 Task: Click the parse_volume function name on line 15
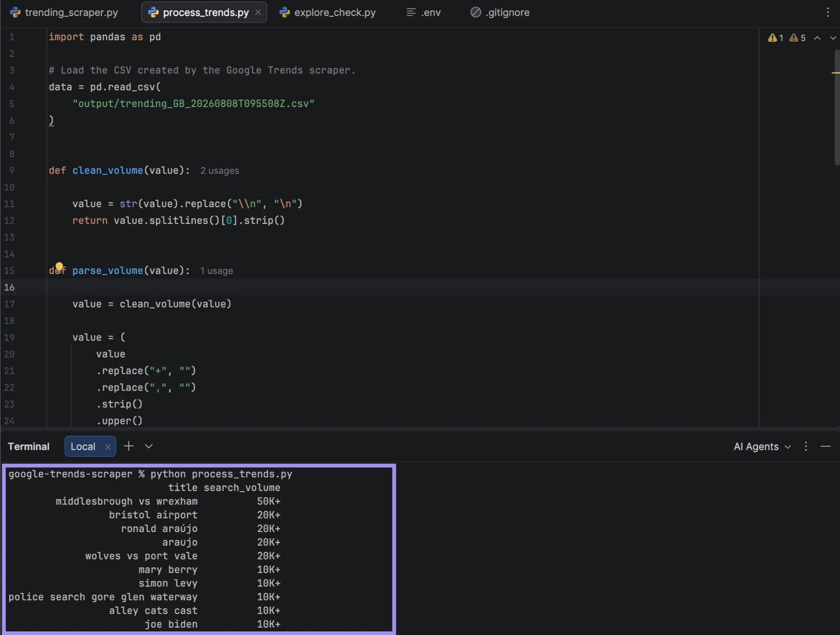tap(108, 270)
